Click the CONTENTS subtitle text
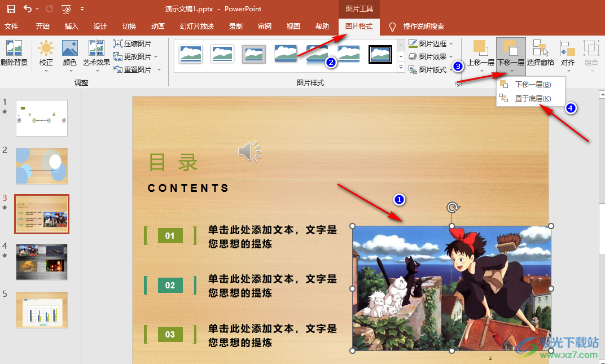 point(188,188)
